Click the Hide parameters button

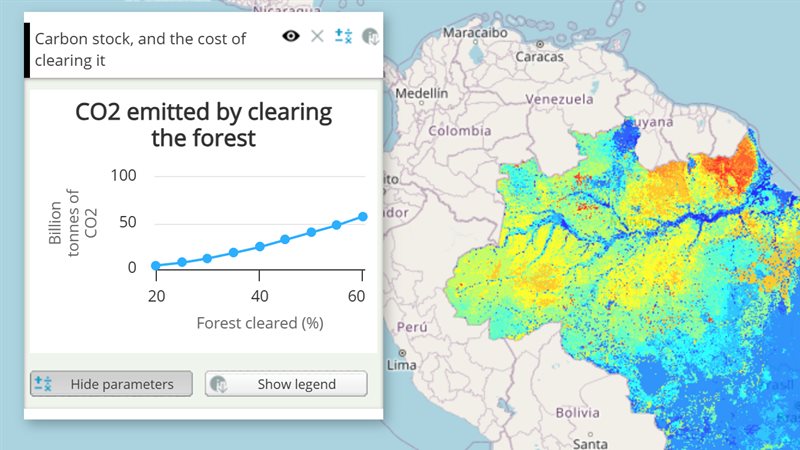pyautogui.click(x=111, y=384)
